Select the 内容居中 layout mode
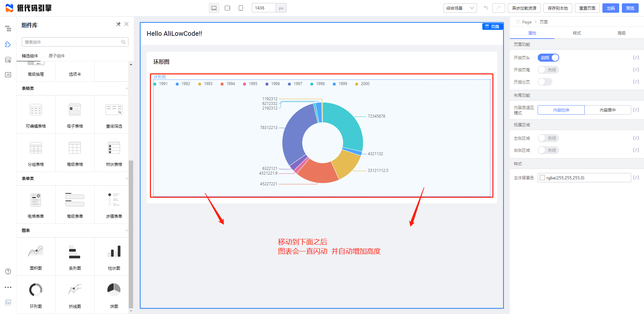 pos(608,110)
